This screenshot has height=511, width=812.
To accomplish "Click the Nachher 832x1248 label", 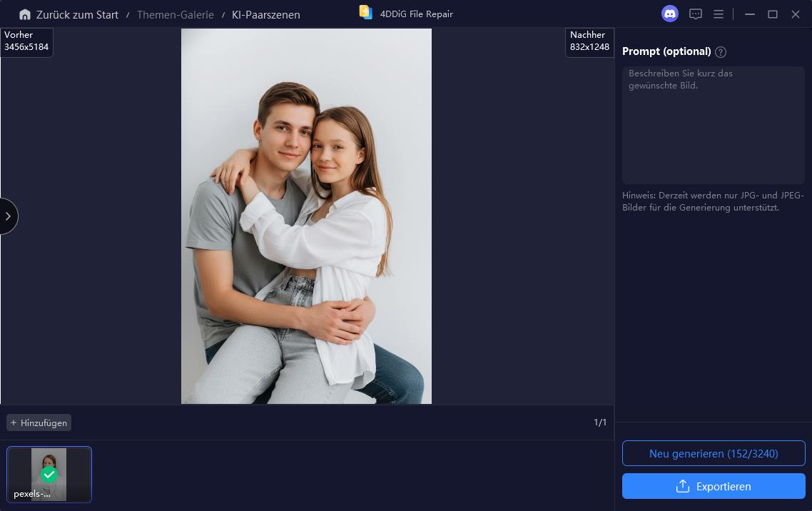I will 589,41.
